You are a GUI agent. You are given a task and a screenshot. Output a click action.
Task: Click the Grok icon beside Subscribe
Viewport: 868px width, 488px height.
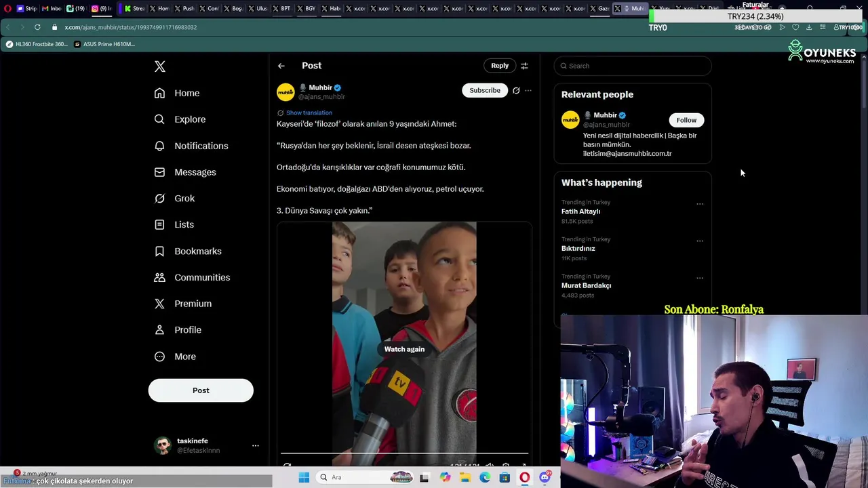click(516, 90)
